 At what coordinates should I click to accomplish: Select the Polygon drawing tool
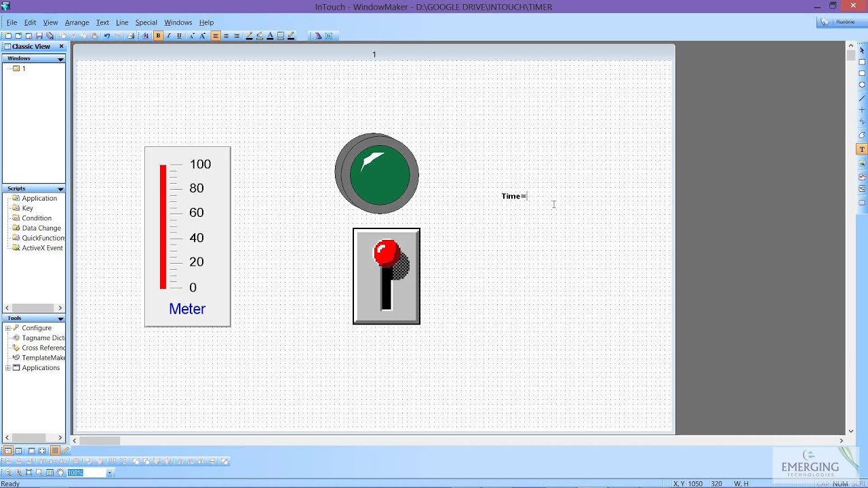(x=862, y=135)
